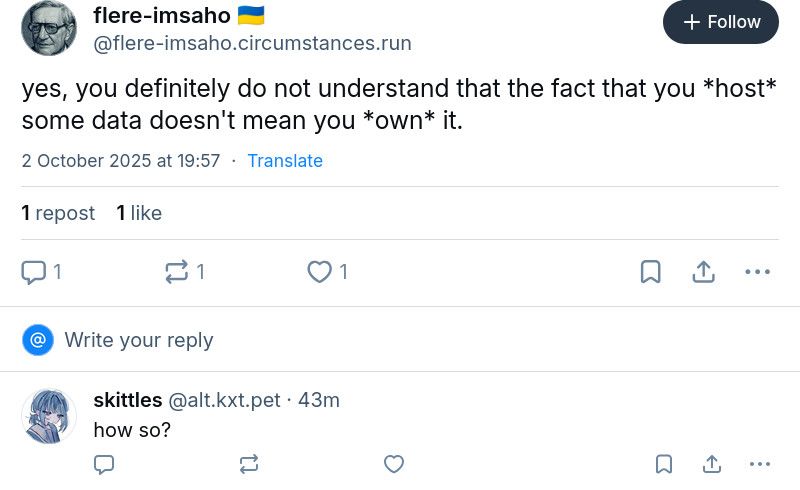View the list of 1 repost
The height and width of the screenshot is (490, 800).
pyautogui.click(x=58, y=213)
